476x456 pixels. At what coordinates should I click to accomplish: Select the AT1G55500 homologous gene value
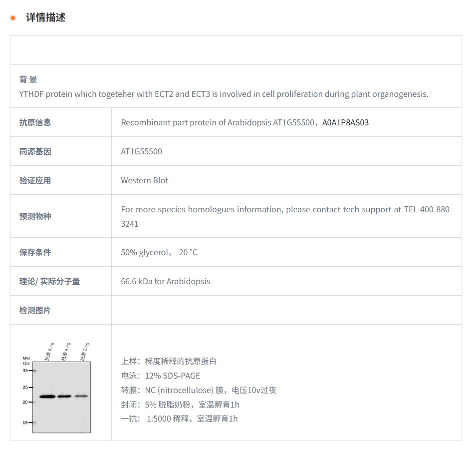[141, 151]
